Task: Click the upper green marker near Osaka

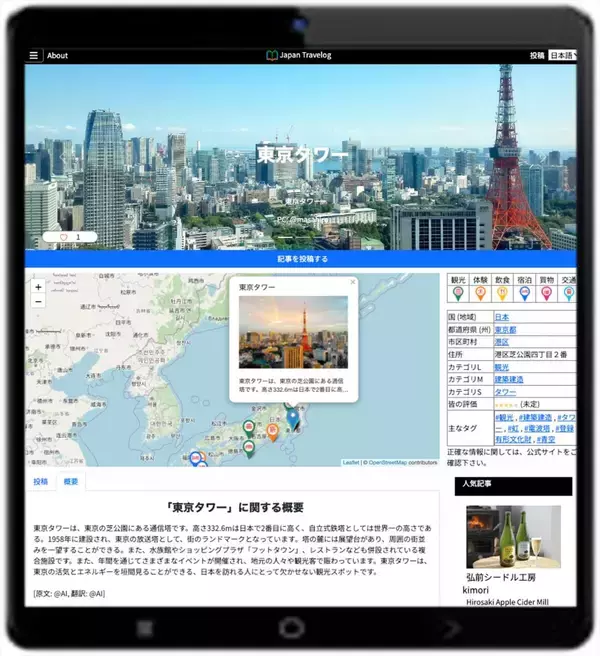Action: pyautogui.click(x=249, y=429)
